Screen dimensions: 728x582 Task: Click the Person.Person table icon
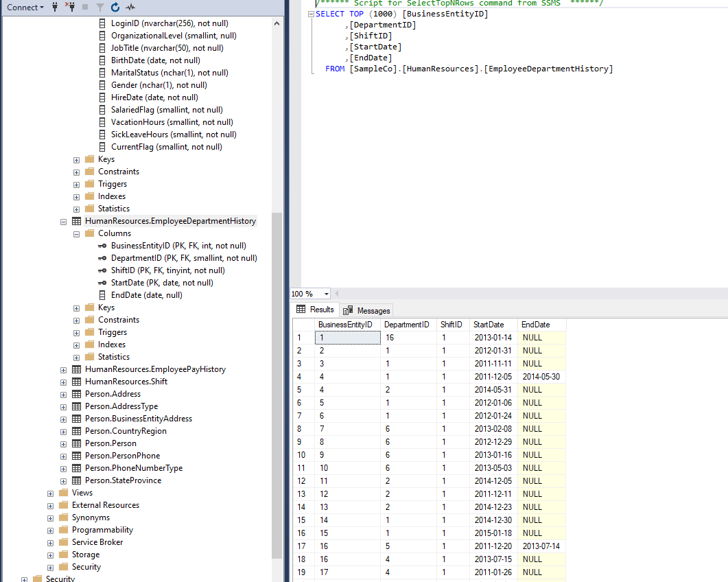click(x=77, y=443)
